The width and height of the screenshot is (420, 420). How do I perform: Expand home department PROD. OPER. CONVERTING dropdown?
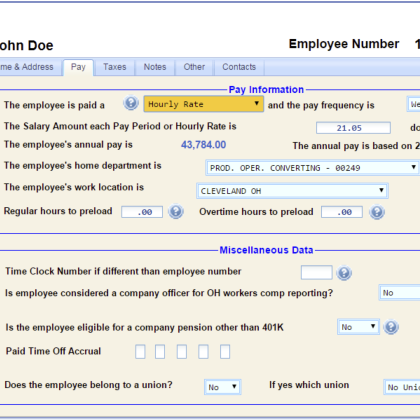[313, 168]
